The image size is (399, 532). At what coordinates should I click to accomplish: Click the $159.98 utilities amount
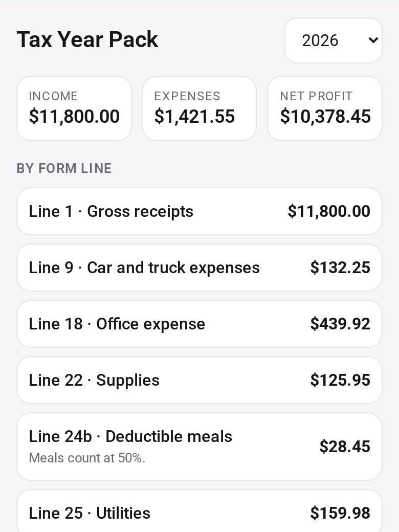pos(340,514)
